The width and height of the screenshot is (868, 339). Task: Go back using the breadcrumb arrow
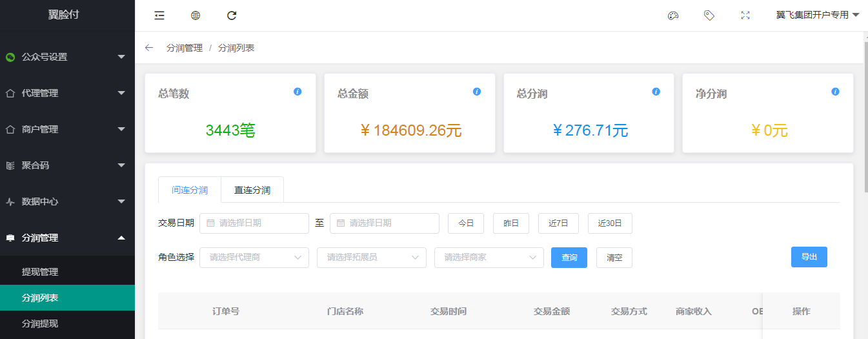[149, 48]
